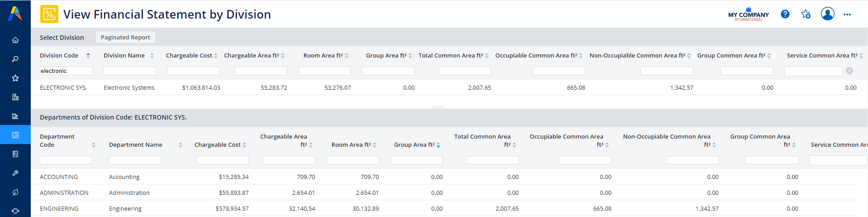
Task: Add page to favorites with star-plus icon
Action: 806,14
